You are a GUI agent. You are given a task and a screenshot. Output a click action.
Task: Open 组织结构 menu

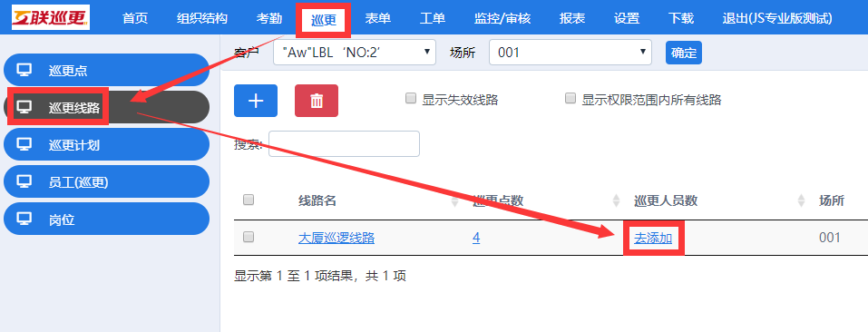point(202,18)
